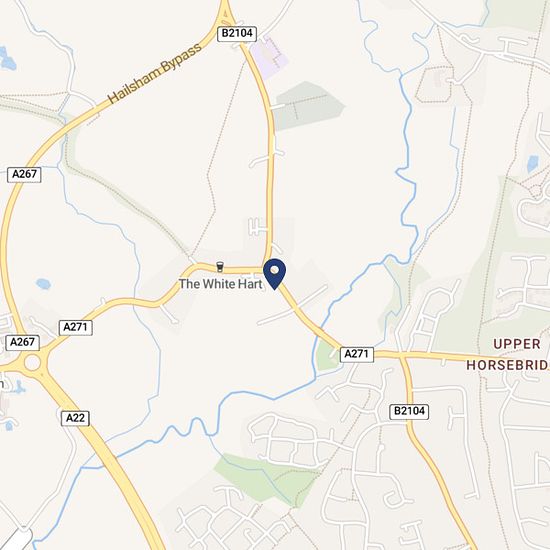Click the A267 shield beside Hailsham Bypass curve

tap(24, 174)
